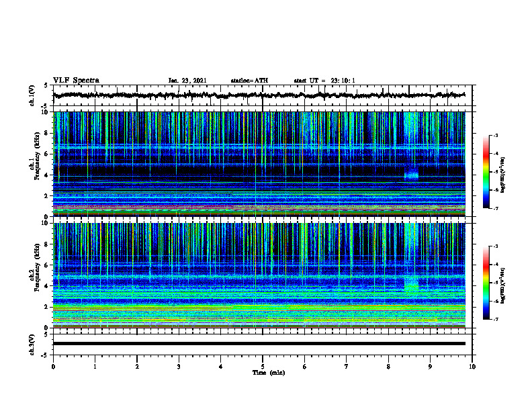The image size is (532, 411).
Task: Click the time axis tick label "2"
Action: (x=137, y=367)
